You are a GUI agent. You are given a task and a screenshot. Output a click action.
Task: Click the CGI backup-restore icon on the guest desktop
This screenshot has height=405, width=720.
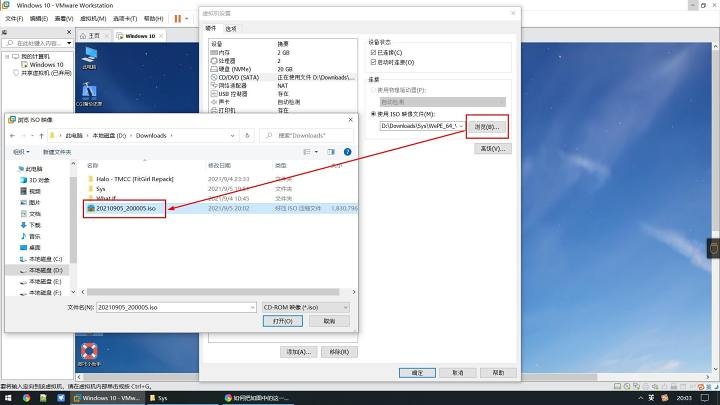point(89,95)
